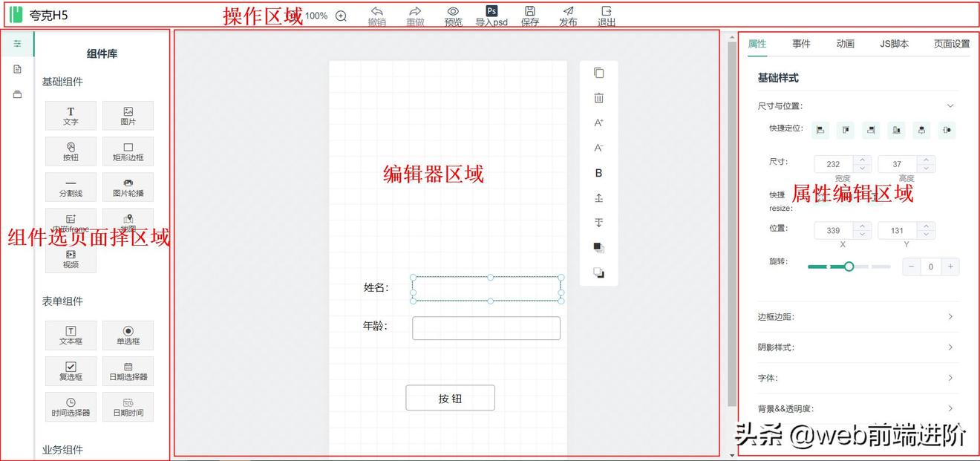Viewport: 980px width, 461px height.
Task: Redo with the 重做 arrow
Action: (x=415, y=16)
